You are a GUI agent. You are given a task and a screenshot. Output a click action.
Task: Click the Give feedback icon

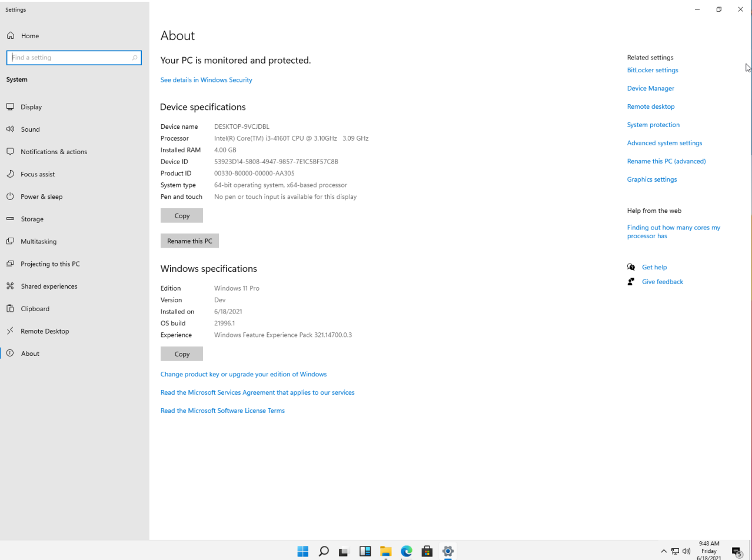pyautogui.click(x=631, y=282)
